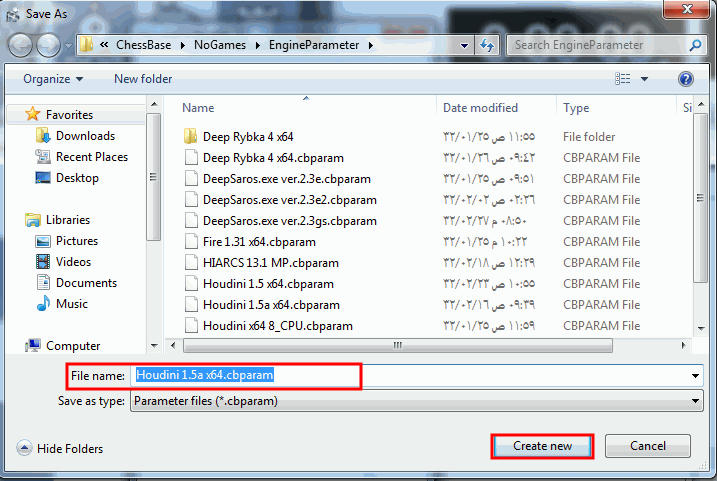Select the Deep Rybka 4 x64 folder
The image size is (717, 481).
(x=248, y=137)
